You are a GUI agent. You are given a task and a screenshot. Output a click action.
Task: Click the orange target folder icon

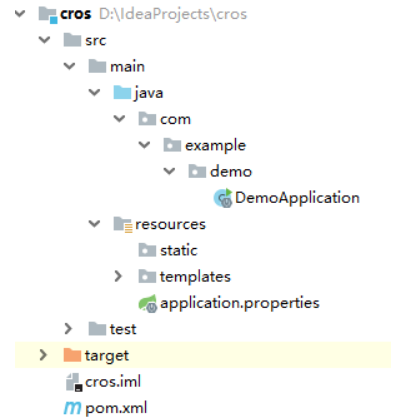click(72, 355)
